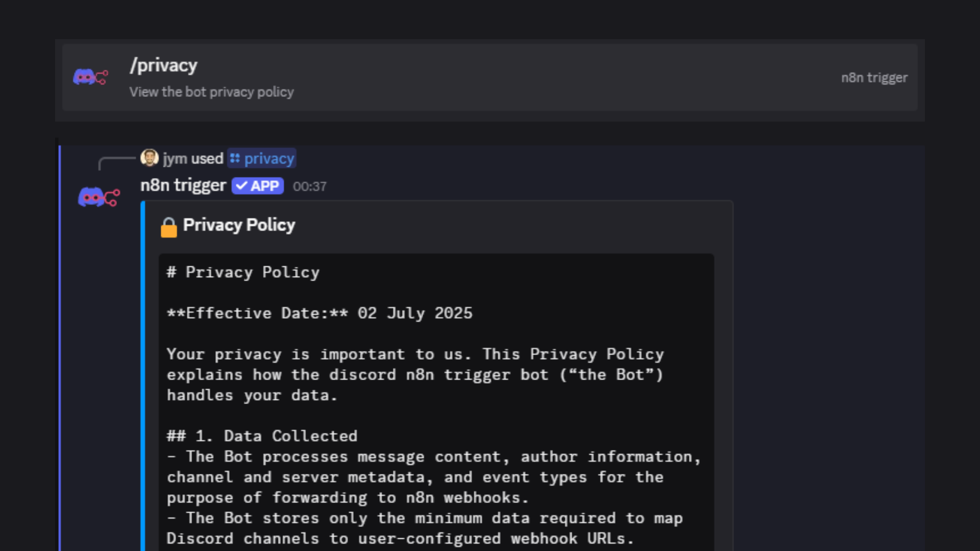Click the n8n trigger bot icon in command suggestion
Viewport: 980px width, 551px height.
pyautogui.click(x=90, y=78)
